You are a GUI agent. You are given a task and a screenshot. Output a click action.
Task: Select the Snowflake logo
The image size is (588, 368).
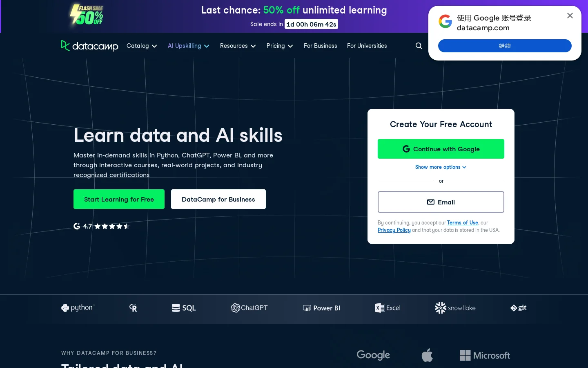point(455,308)
